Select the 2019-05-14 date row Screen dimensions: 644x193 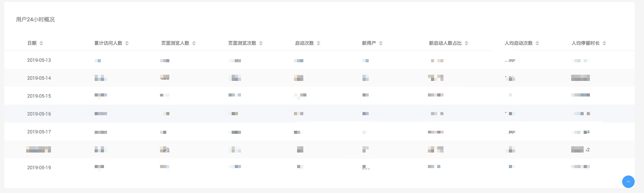pyautogui.click(x=39, y=78)
